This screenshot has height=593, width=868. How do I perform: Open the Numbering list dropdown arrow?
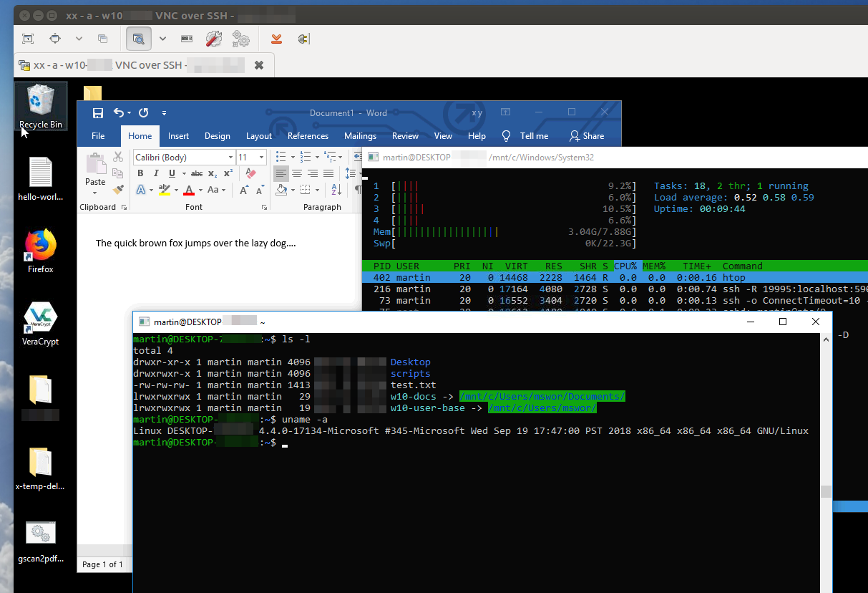pos(316,158)
